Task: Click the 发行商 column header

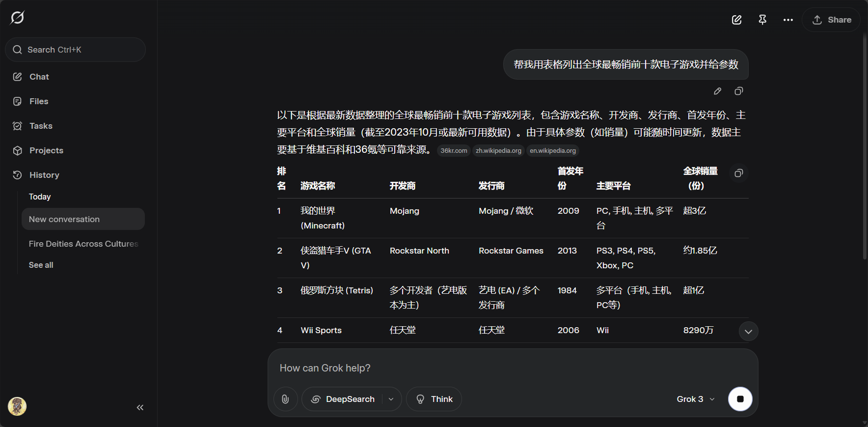Action: click(491, 186)
